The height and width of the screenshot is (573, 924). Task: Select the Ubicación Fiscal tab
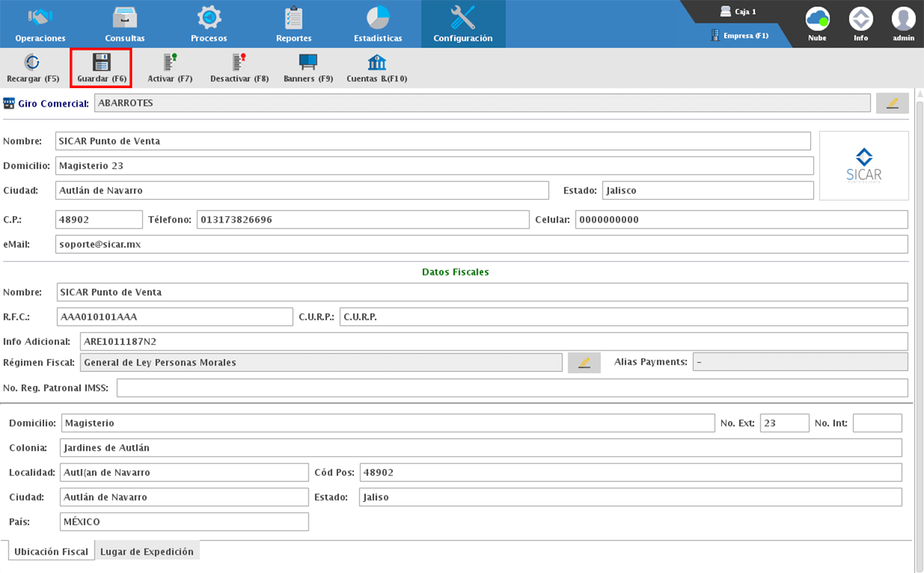point(51,552)
